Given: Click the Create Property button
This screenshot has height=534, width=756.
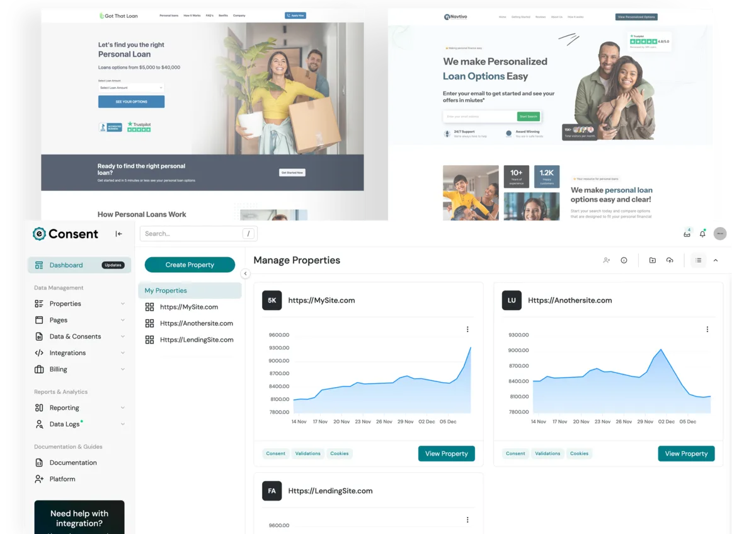Looking at the screenshot, I should point(190,265).
